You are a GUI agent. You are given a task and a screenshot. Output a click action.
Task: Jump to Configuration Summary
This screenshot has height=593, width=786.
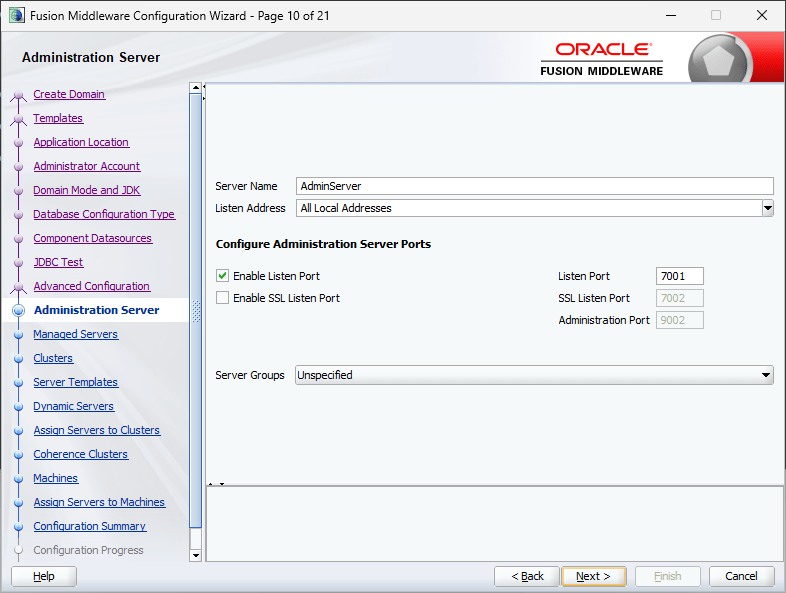tap(89, 526)
